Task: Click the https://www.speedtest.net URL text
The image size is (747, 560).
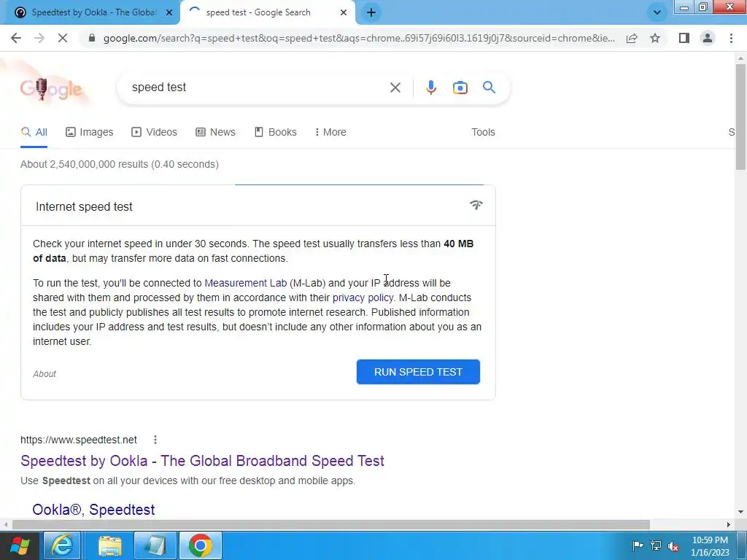Action: click(x=79, y=440)
